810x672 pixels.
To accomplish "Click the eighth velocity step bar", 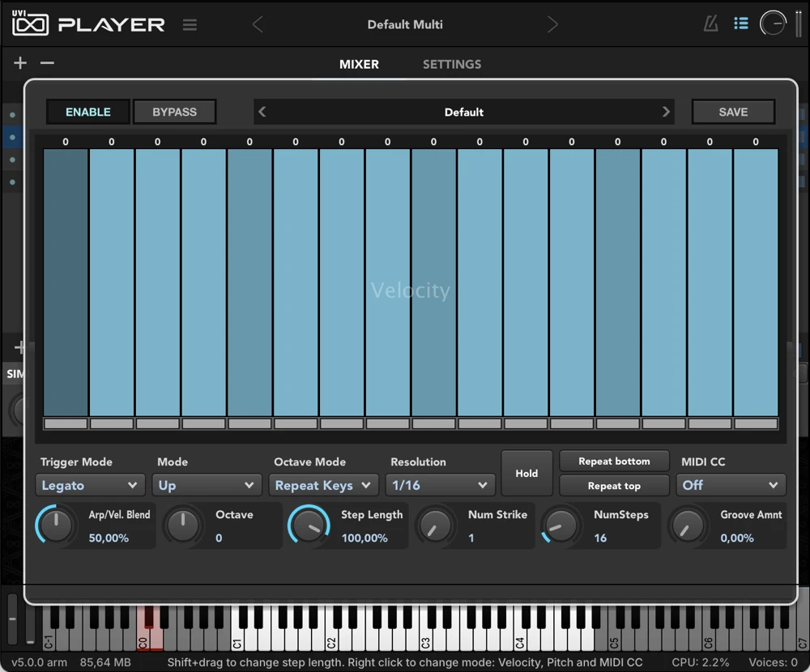I will point(387,282).
